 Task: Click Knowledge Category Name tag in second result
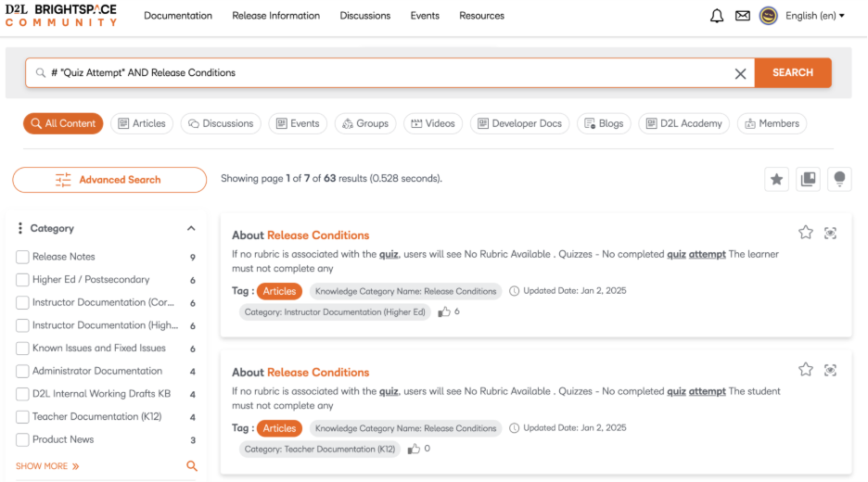406,428
